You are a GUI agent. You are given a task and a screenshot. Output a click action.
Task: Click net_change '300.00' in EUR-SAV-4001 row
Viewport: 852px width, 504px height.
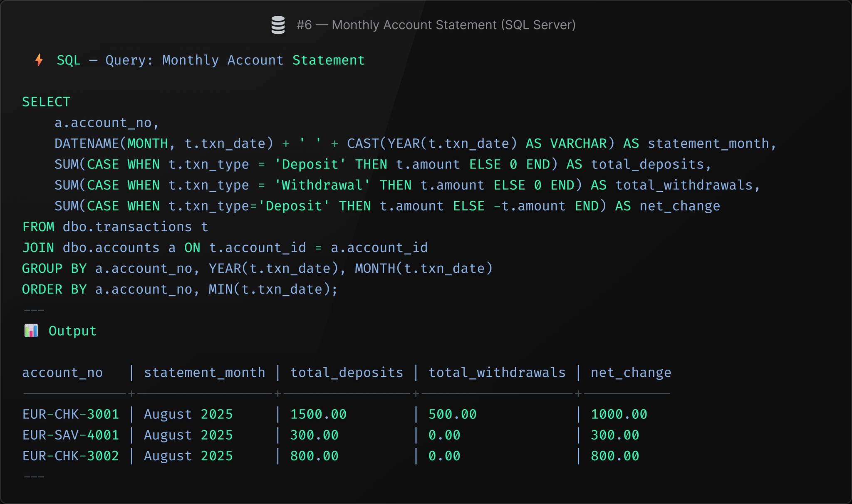point(615,435)
